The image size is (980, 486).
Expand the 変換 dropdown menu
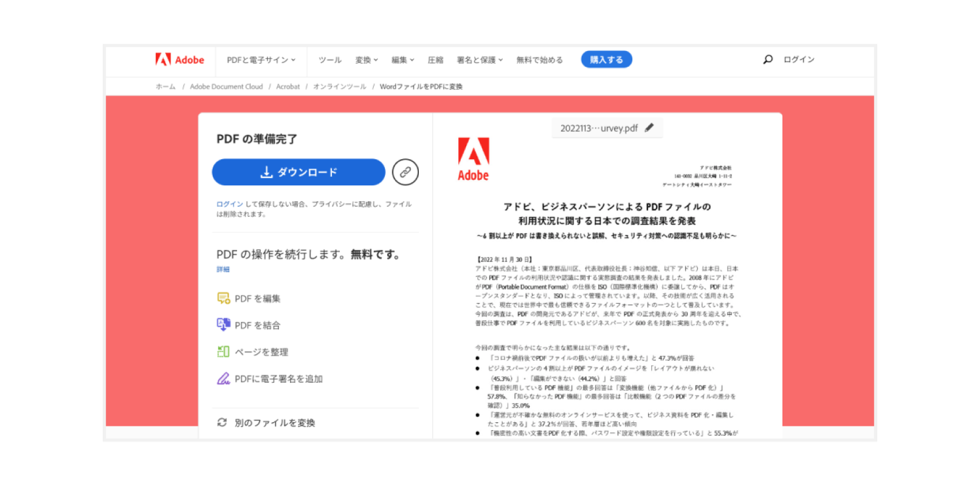point(367,60)
